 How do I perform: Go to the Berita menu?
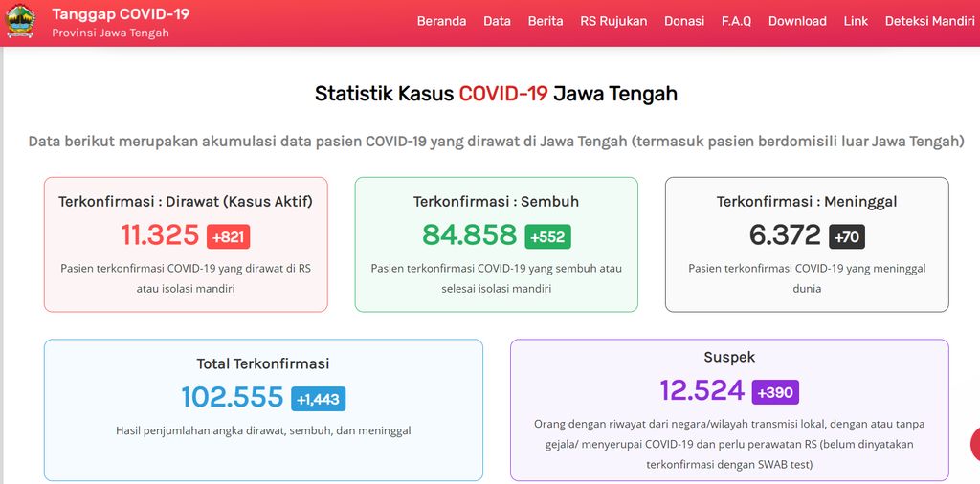(x=545, y=21)
